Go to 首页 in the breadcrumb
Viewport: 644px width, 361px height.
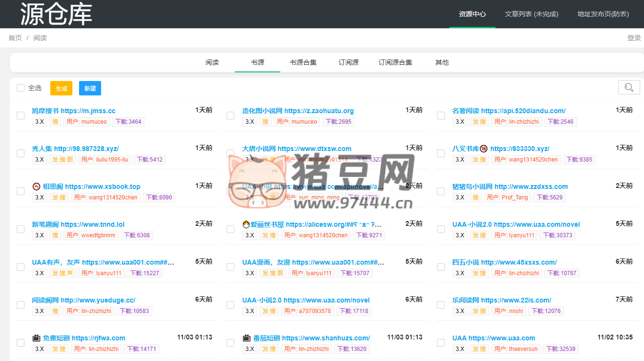click(x=15, y=38)
